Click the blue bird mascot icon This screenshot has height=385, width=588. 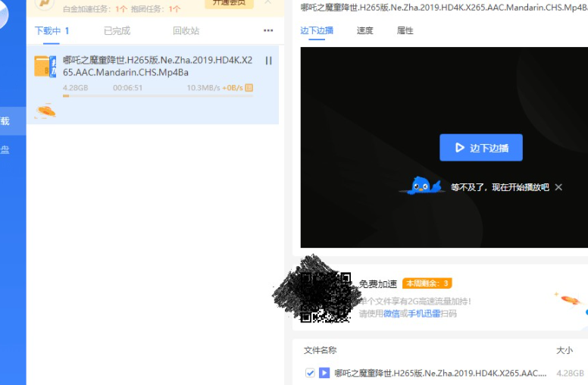tap(424, 186)
